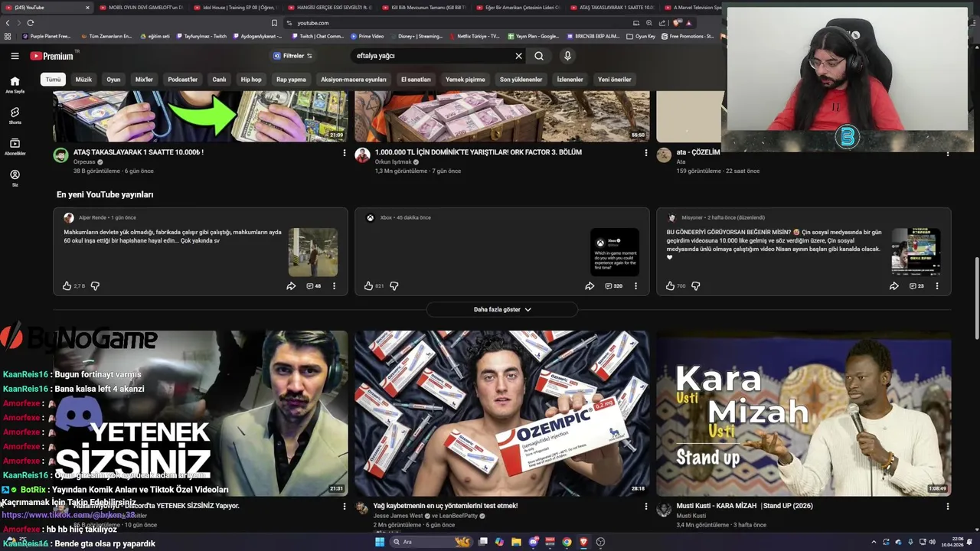Screen dimensions: 980x551
Task: Open the KARA MİZAH Stand UP (2026) title
Action: [745, 506]
